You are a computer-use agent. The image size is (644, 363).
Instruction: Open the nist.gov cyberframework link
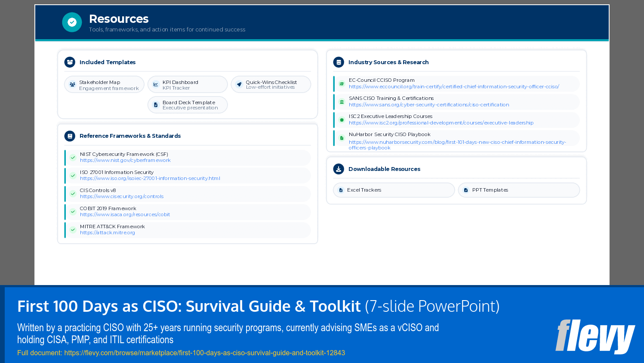click(x=125, y=160)
